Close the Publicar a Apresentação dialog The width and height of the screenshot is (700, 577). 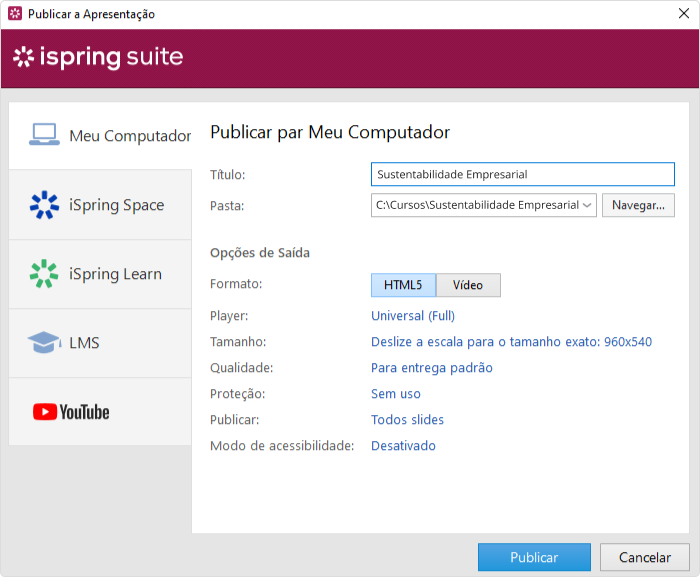click(x=683, y=13)
